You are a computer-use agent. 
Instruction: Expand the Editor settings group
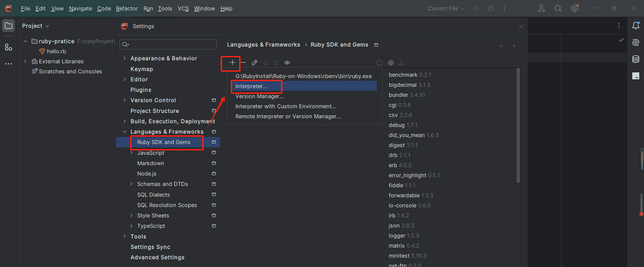pos(125,79)
